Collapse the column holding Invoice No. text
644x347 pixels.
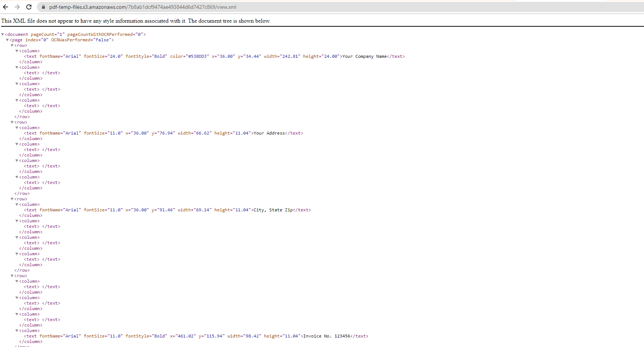pyautogui.click(x=17, y=331)
